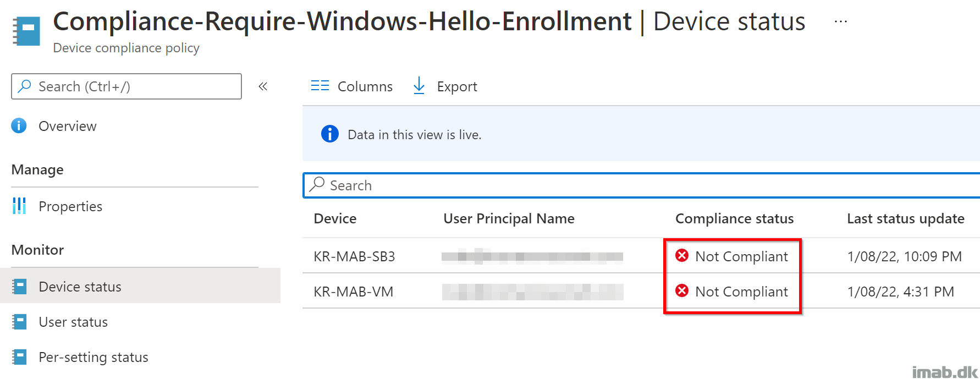Screen dimensions: 980x379
Task: Click the Properties bars icon
Action: point(19,206)
